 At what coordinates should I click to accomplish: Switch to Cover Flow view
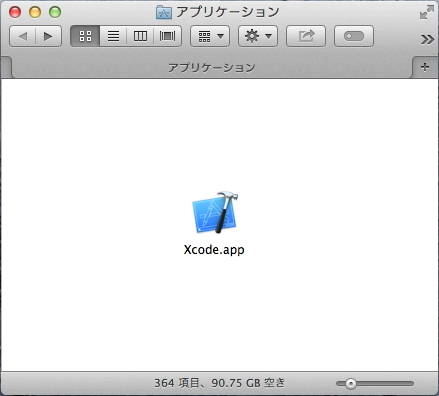pyautogui.click(x=167, y=36)
